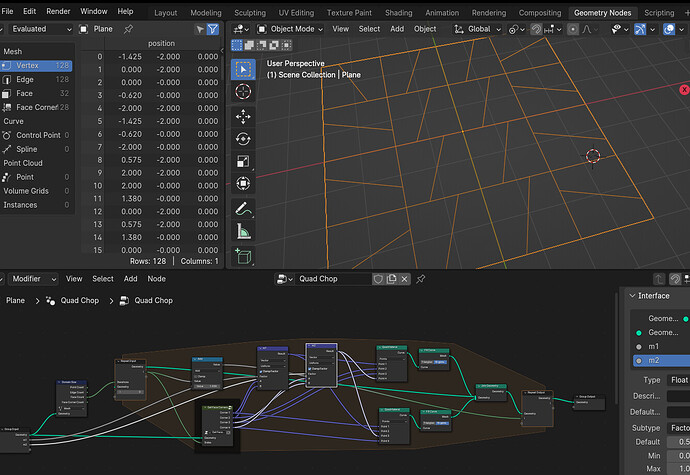Select the Select Box tool in viewport toolbar

click(x=243, y=70)
